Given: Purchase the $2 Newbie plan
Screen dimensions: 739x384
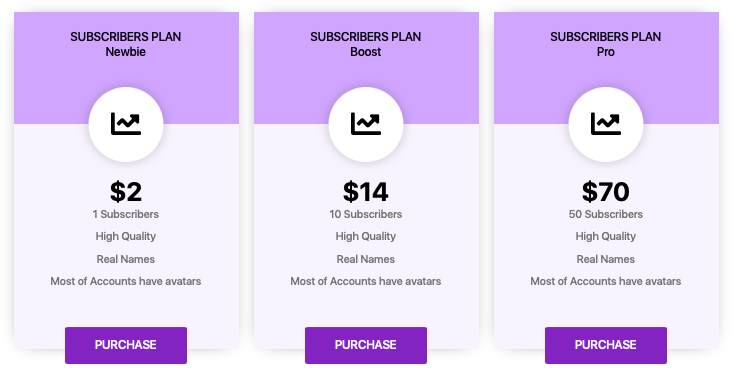Looking at the screenshot, I should 126,345.
